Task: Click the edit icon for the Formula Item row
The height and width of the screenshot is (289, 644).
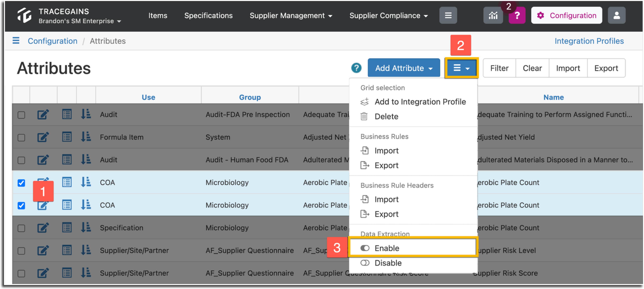Action: pyautogui.click(x=43, y=137)
